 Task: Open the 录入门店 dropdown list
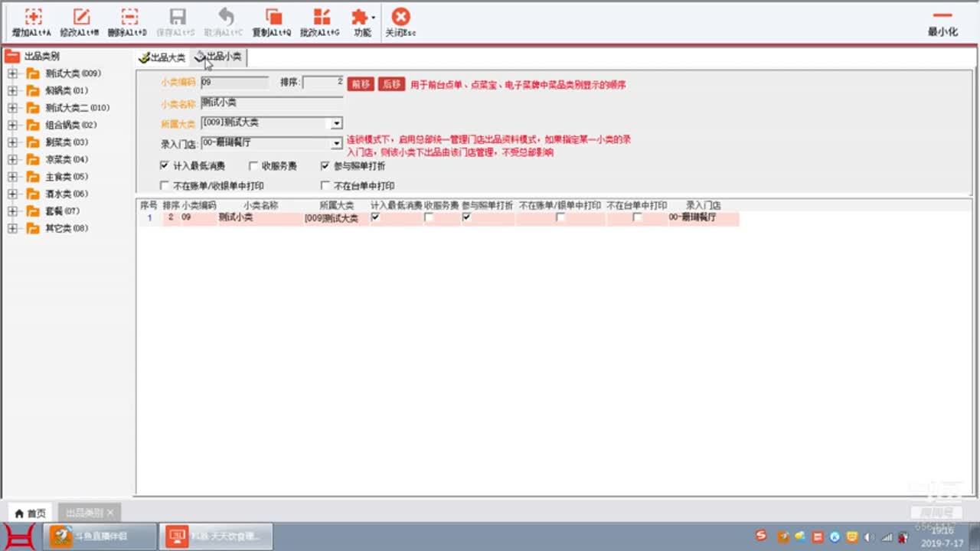tap(336, 143)
